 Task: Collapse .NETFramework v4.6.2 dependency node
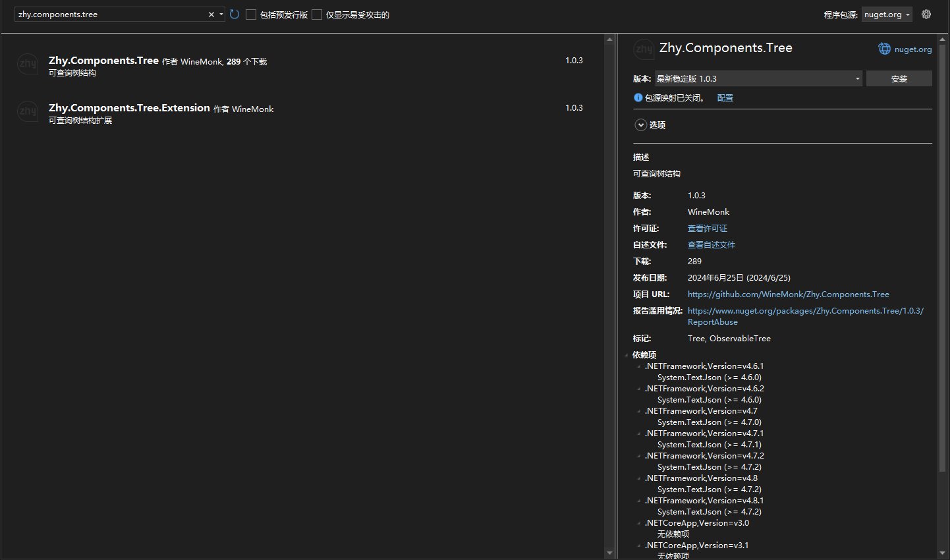(x=638, y=389)
